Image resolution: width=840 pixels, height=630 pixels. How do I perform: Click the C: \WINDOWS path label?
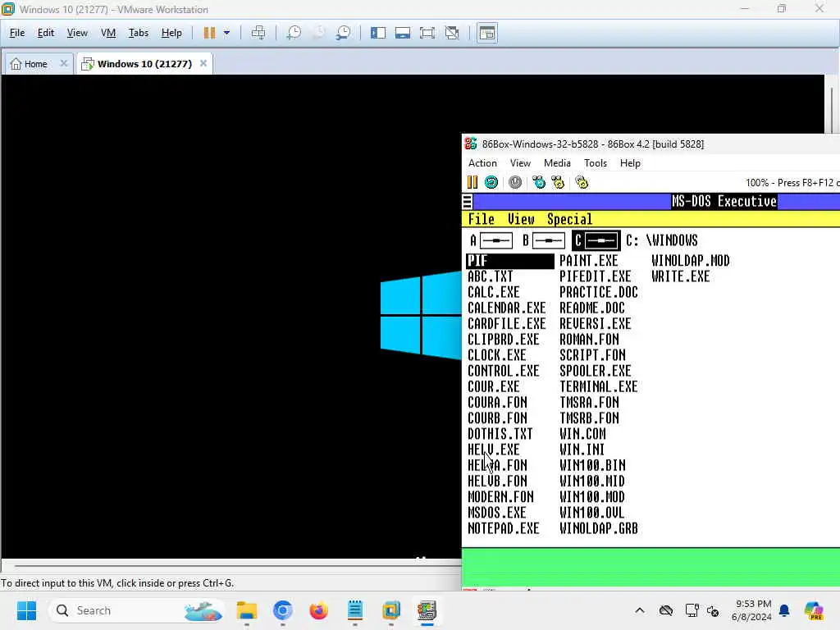tap(662, 240)
